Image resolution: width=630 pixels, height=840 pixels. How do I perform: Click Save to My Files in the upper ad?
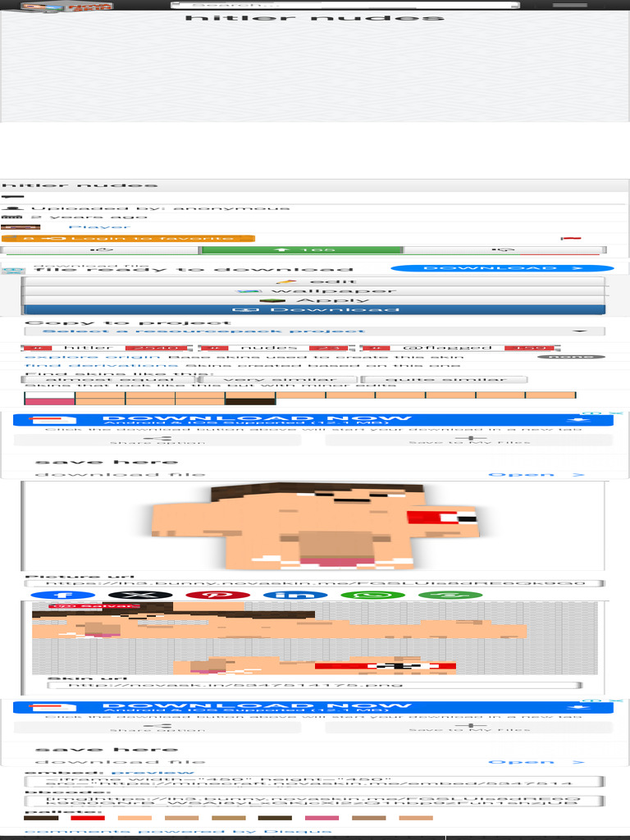pyautogui.click(x=468, y=441)
